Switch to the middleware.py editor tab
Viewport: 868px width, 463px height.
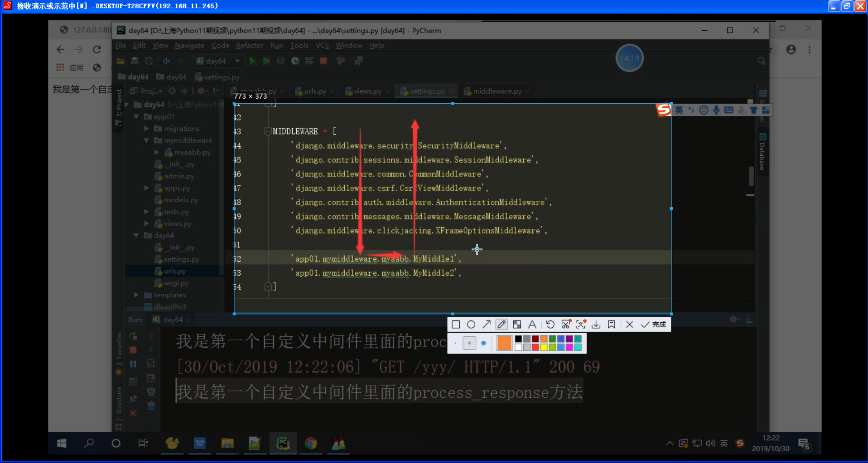[x=497, y=91]
